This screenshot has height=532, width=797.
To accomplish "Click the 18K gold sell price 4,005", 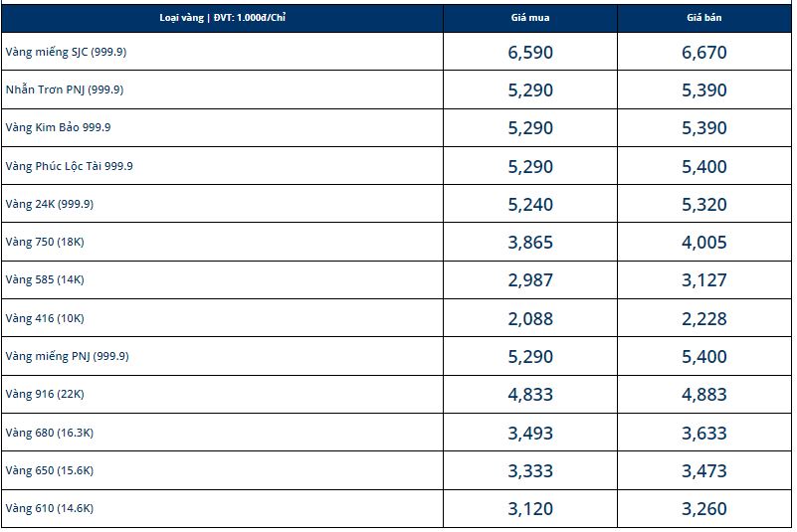I will click(x=704, y=243).
